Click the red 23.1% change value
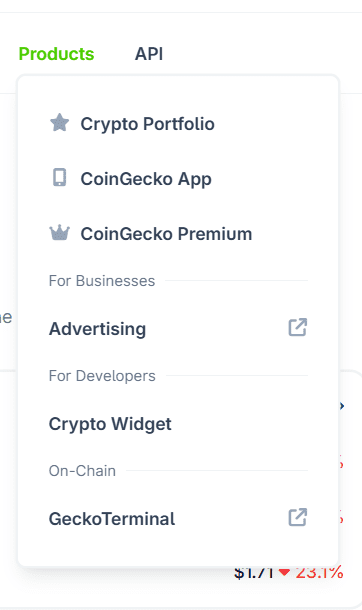Viewport: 362px width, 610px height. [x=319, y=573]
